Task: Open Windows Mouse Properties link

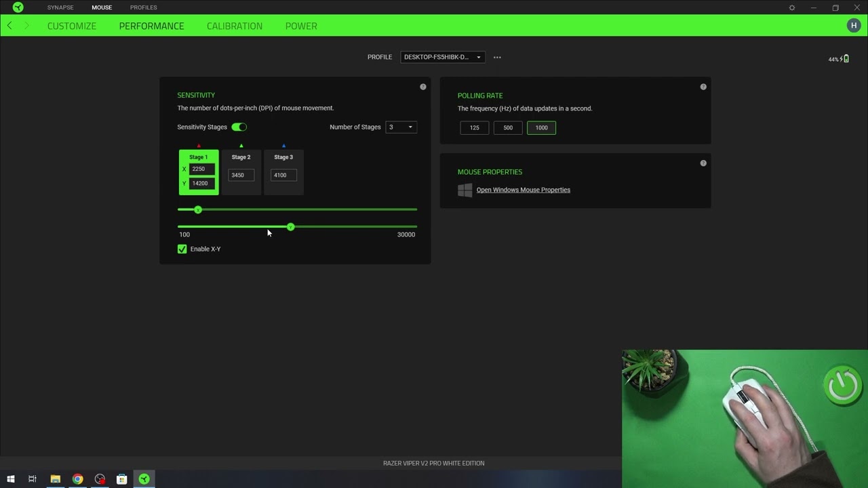Action: tap(524, 190)
